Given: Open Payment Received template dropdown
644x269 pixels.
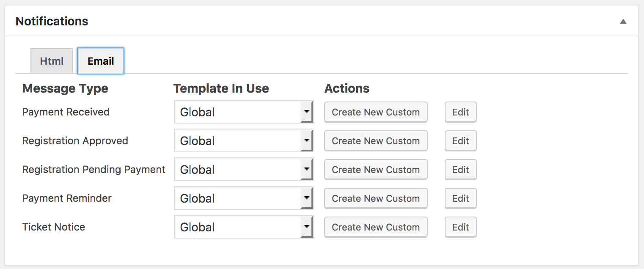Looking at the screenshot, I should (x=243, y=112).
